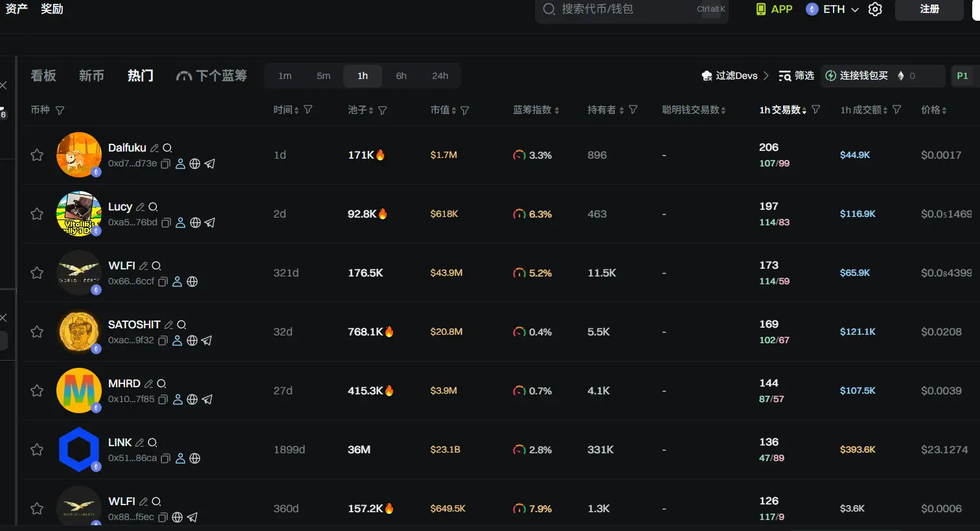Sort by 蓝筹指数 column arrows
Viewport: 980px width, 531px height.
557,111
